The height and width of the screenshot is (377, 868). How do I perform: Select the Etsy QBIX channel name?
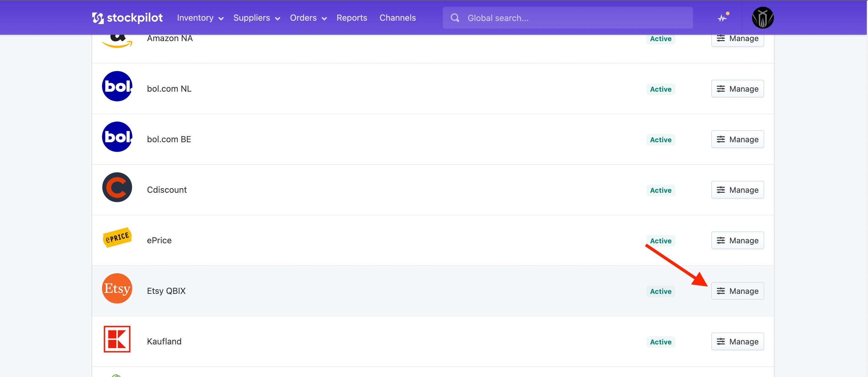(166, 291)
